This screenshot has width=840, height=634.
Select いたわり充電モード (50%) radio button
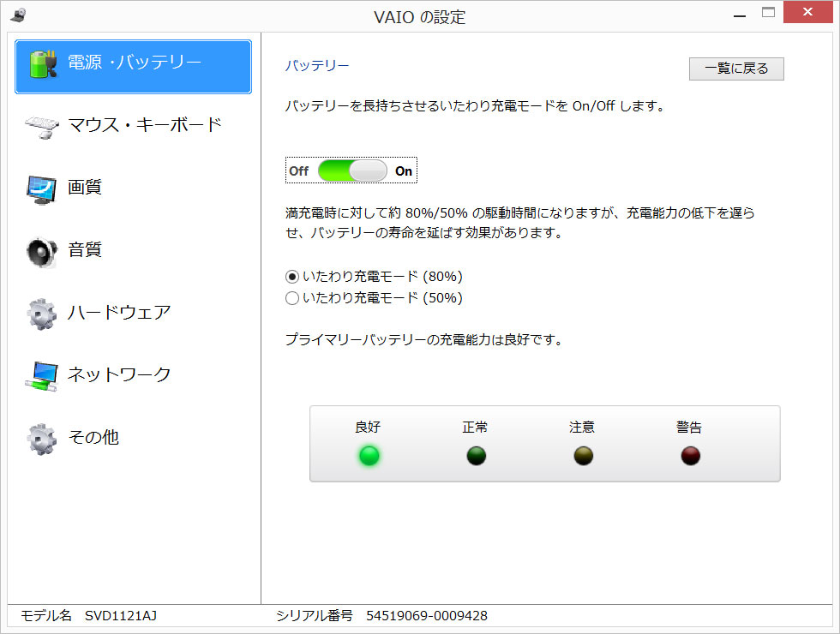coord(292,298)
